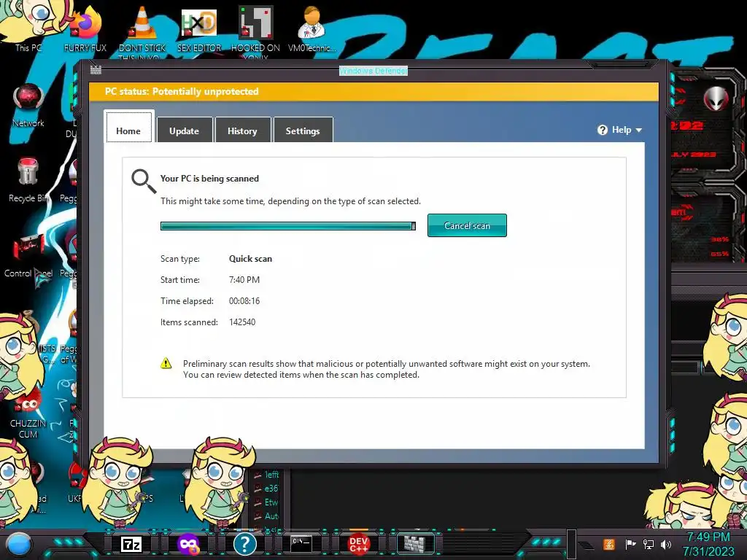
Task: Click the 'Time elapsed:' label
Action: click(187, 301)
